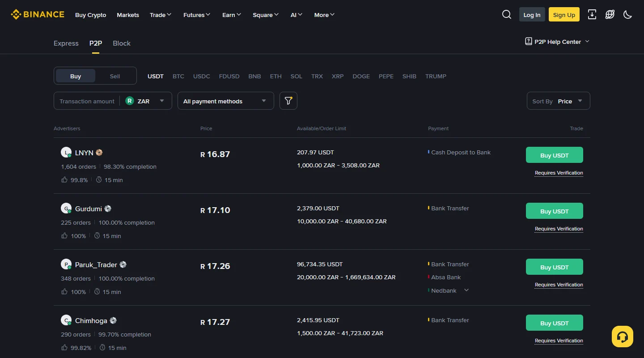Image resolution: width=644 pixels, height=358 pixels.
Task: Click Chimhoga verified badge icon
Action: 113,320
